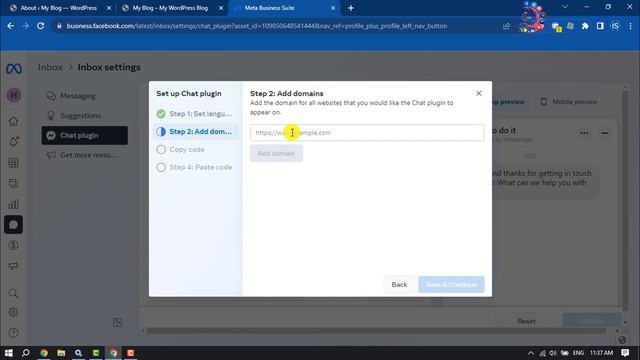Screen dimensions: 640x360
Task: Reload the current page
Action: tap(40, 26)
